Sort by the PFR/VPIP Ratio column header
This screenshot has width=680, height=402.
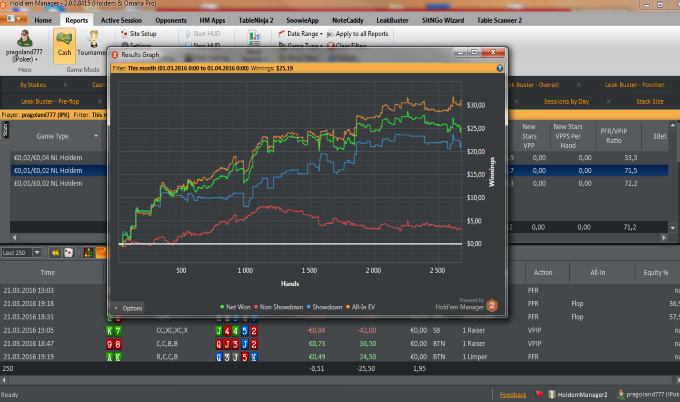[614, 136]
